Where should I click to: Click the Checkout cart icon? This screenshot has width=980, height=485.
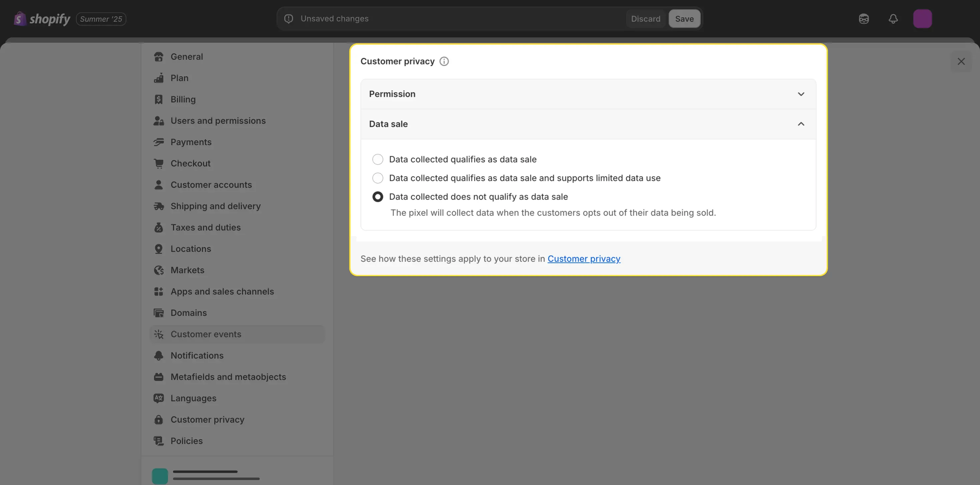pos(159,163)
